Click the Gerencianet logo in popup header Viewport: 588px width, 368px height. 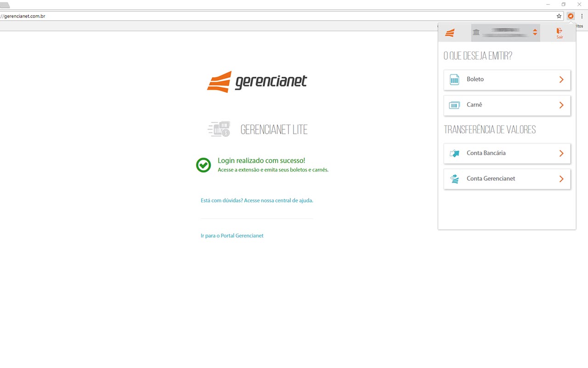pos(450,33)
